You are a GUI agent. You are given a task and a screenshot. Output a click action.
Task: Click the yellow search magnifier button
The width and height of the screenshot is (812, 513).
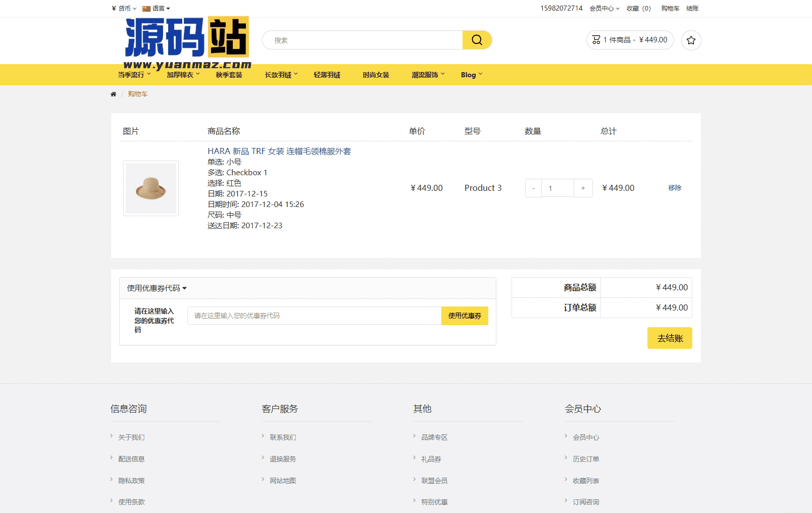(477, 40)
